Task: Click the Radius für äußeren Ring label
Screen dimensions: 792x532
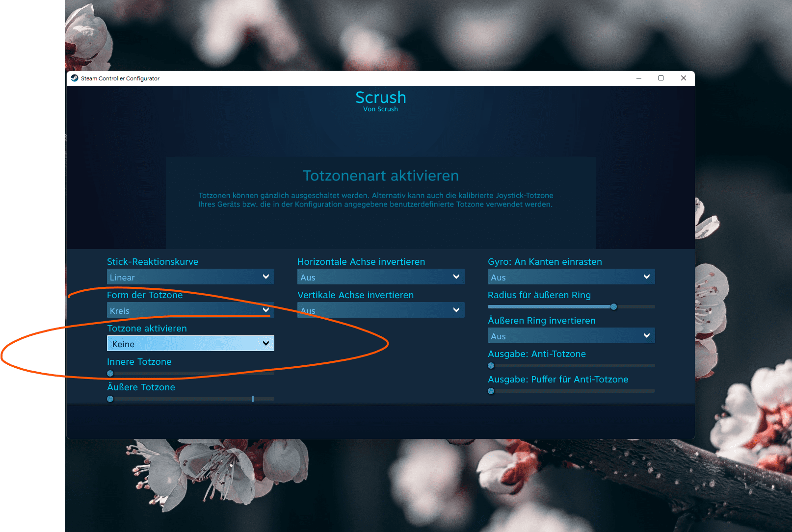Action: click(x=539, y=295)
